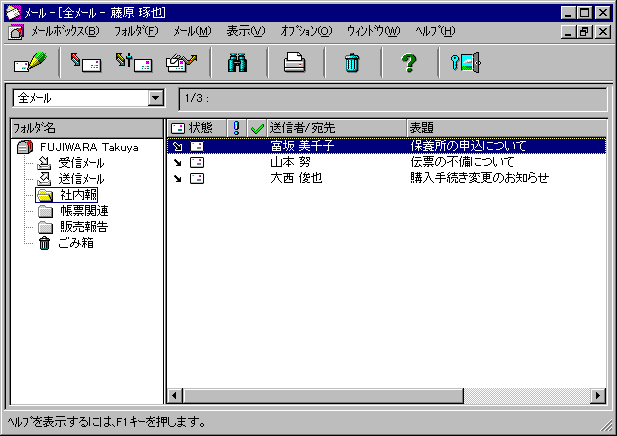The width and height of the screenshot is (617, 436).
Task: Select mail titled 保養所の申込について
Action: 468,146
